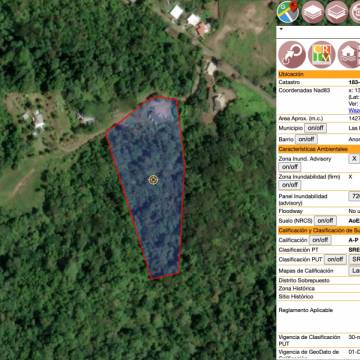Toggle Zona Inund. Advisory on/off
The width and height of the screenshot is (360, 360).
(x=290, y=167)
